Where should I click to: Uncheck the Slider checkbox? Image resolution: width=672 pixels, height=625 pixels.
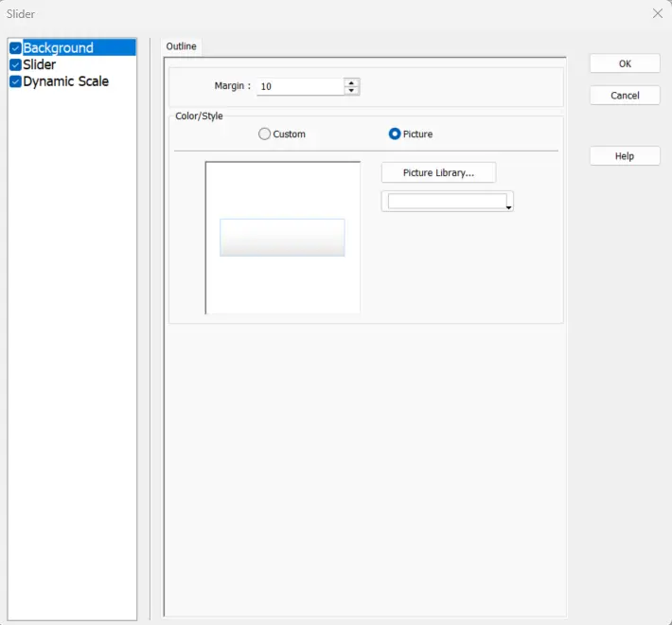tap(15, 64)
